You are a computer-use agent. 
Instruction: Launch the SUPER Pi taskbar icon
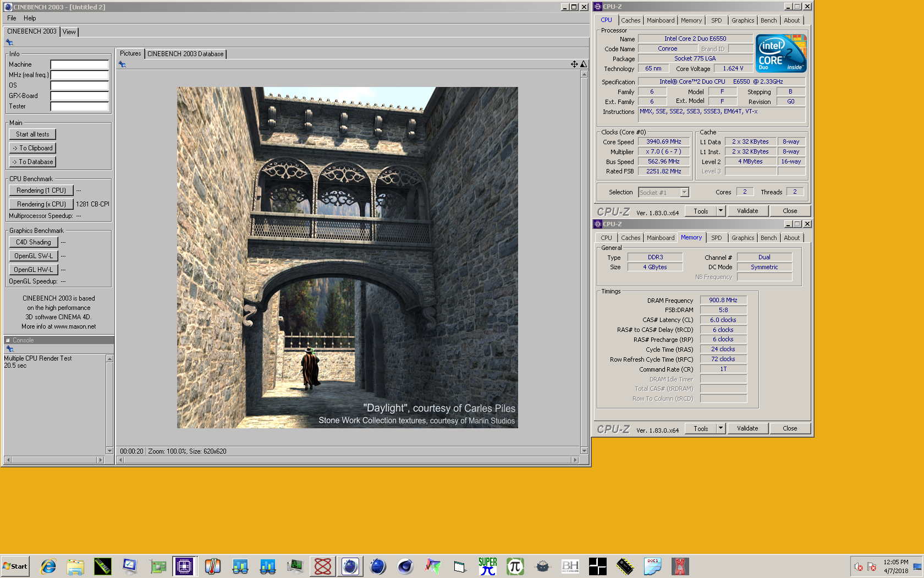(x=488, y=566)
